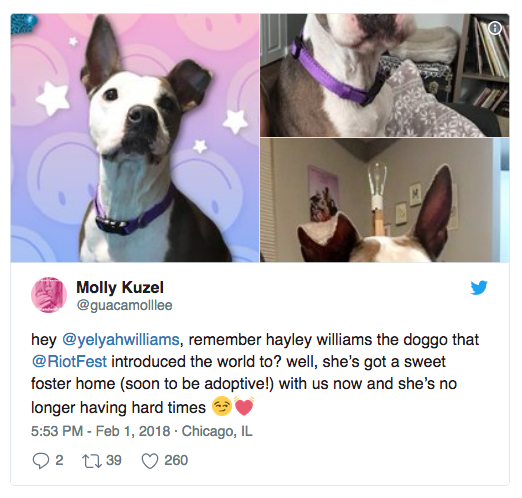Click the 39 retweets count
This screenshot has height=498, width=522.
[114, 460]
